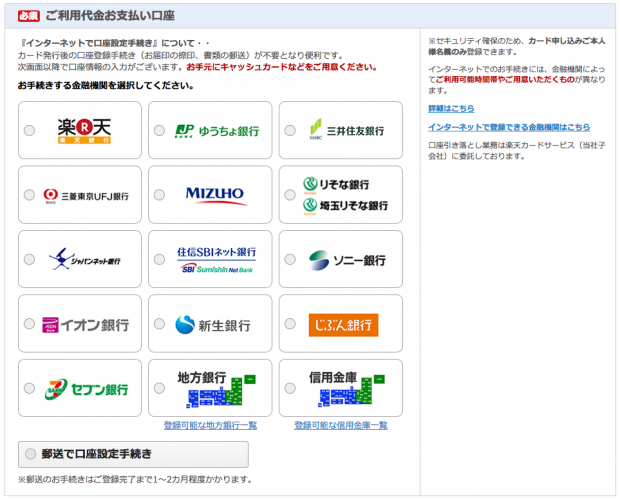This screenshot has width=620, height=500.
Task: Click the イオン銀行 logo
Action: [86, 325]
